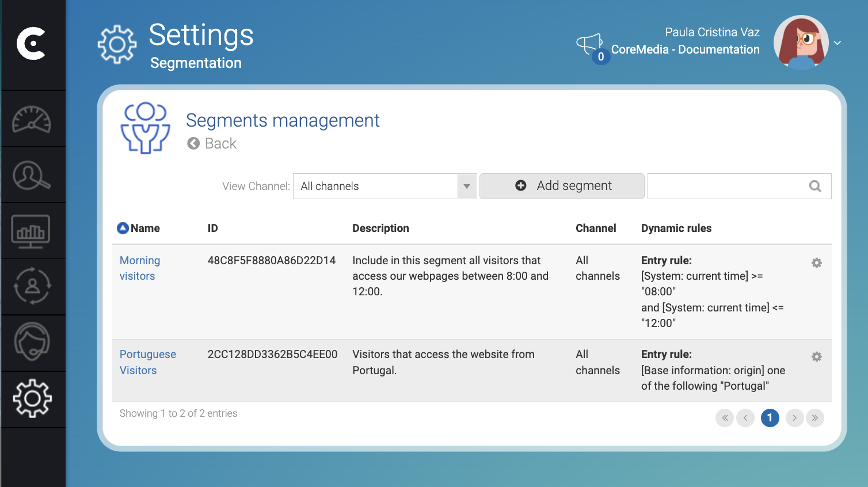Screen dimensions: 868x487
Task: Open the Morning visitors segment link
Action: [x=140, y=268]
